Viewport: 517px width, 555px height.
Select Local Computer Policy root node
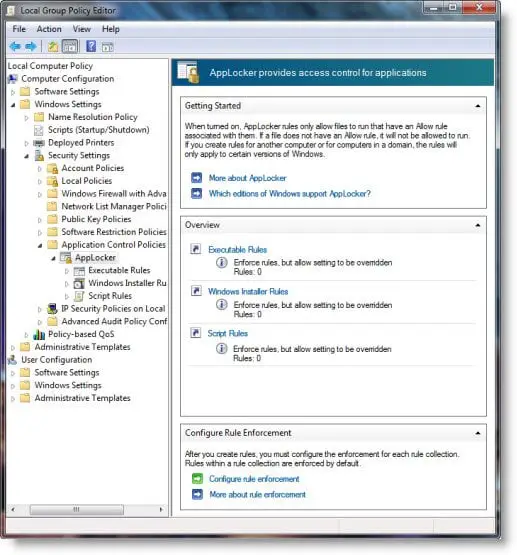[x=50, y=66]
